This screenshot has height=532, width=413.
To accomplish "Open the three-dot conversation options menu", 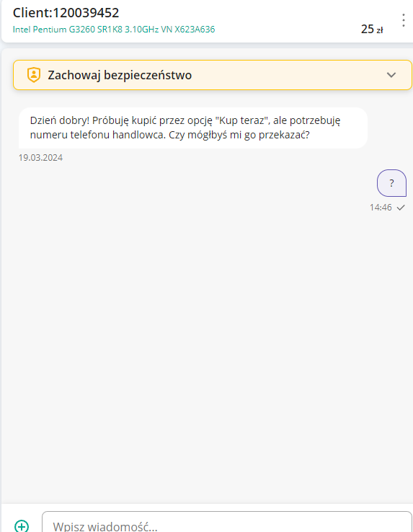I will coord(403,20).
